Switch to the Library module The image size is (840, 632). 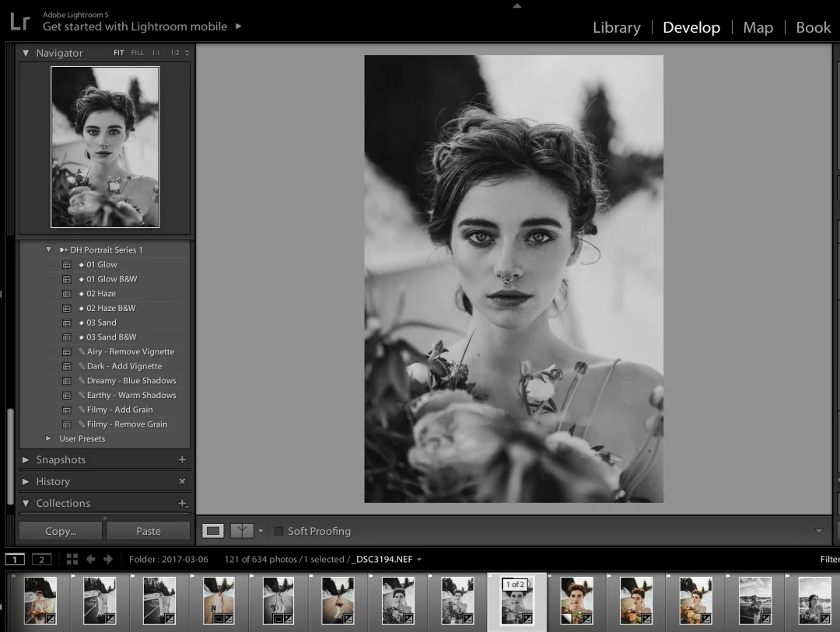tap(616, 27)
